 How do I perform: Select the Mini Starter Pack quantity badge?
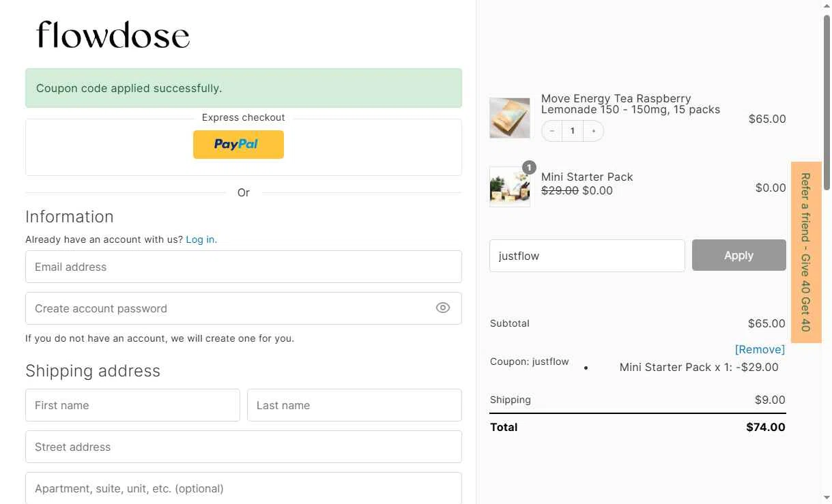[529, 168]
